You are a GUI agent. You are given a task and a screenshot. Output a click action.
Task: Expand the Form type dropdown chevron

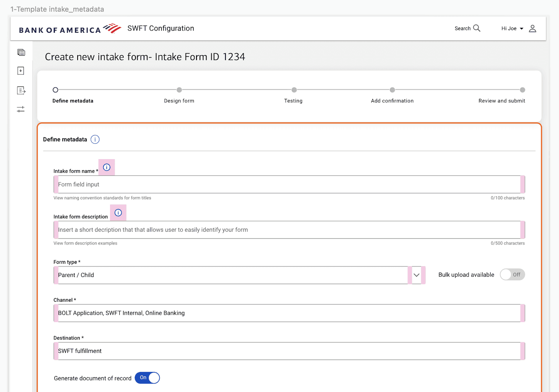[x=417, y=275]
